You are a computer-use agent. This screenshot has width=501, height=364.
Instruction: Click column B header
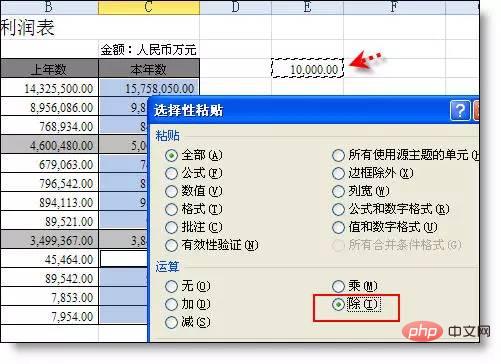49,7
